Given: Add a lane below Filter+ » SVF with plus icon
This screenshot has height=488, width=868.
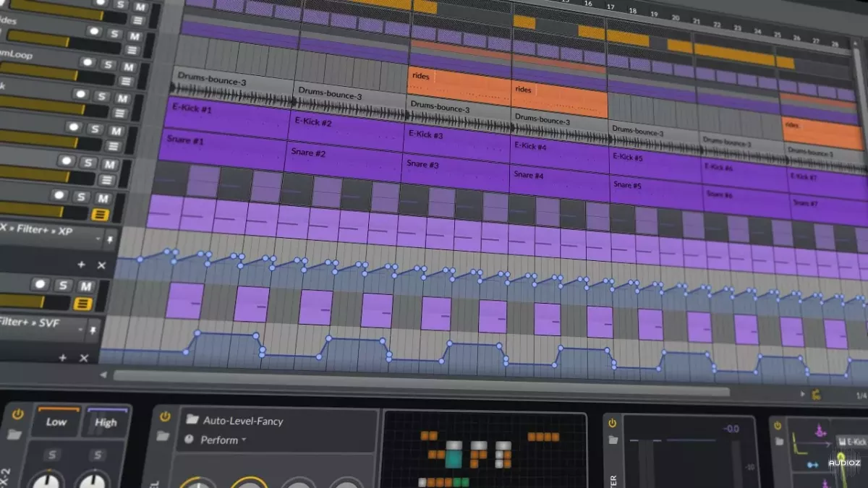Looking at the screenshot, I should pos(63,357).
